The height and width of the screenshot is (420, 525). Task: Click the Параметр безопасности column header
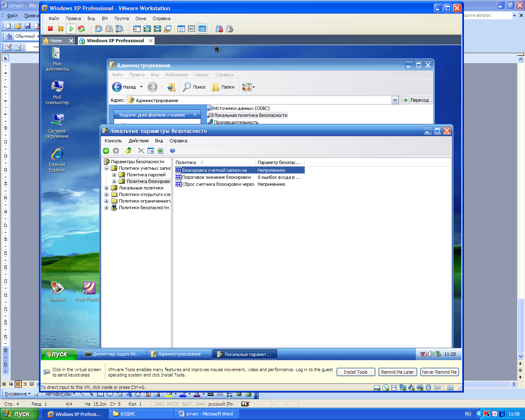[x=280, y=162]
